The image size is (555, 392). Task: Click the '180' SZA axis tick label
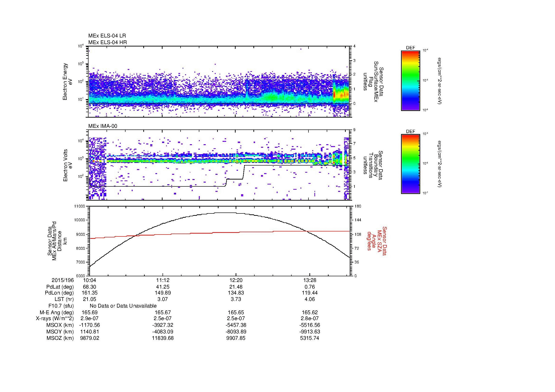pos(357,206)
